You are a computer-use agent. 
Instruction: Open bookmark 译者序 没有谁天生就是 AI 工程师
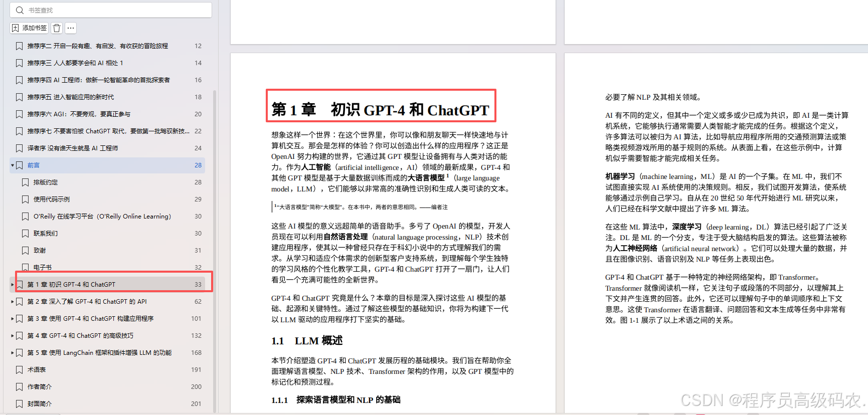pos(72,148)
